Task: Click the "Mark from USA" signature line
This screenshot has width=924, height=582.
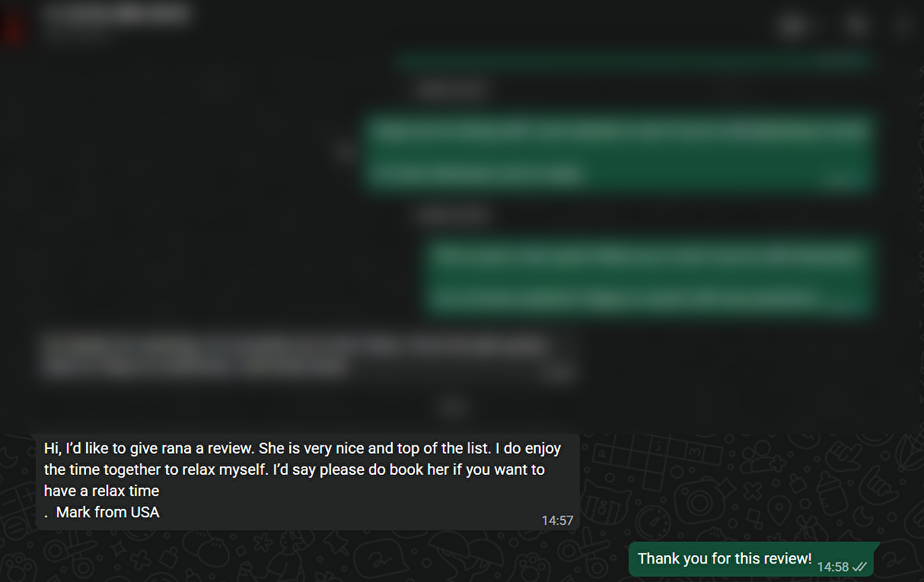Action: click(107, 512)
